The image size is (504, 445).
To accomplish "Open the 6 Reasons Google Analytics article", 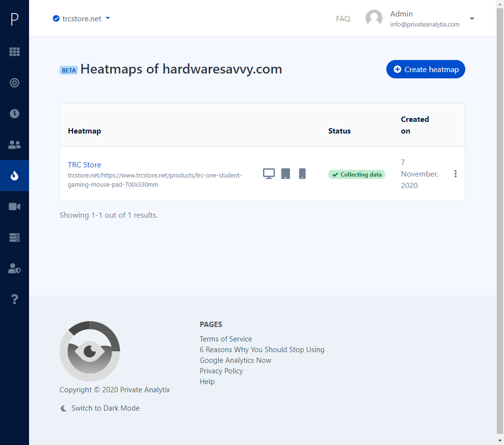I will (x=262, y=355).
